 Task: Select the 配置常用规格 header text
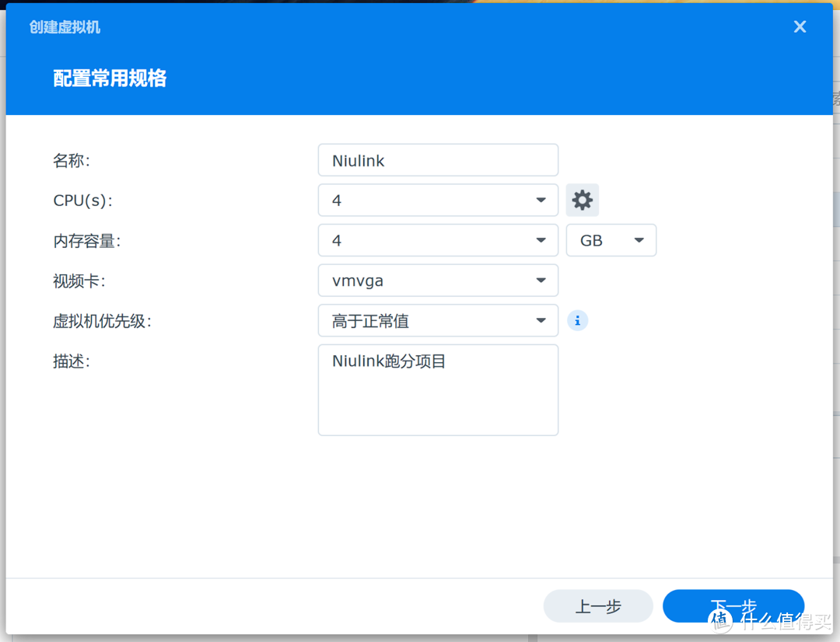tap(109, 79)
